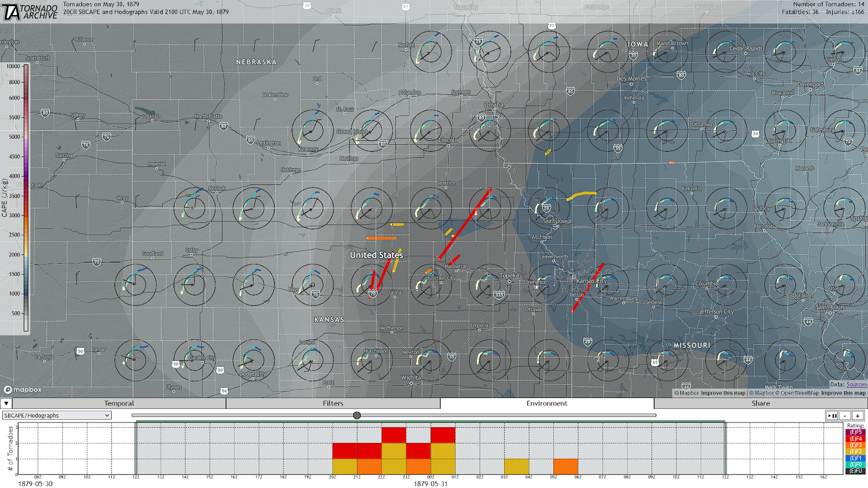The image size is (868, 488).
Task: Select the hodograph near Lincoln
Action: pos(431,131)
